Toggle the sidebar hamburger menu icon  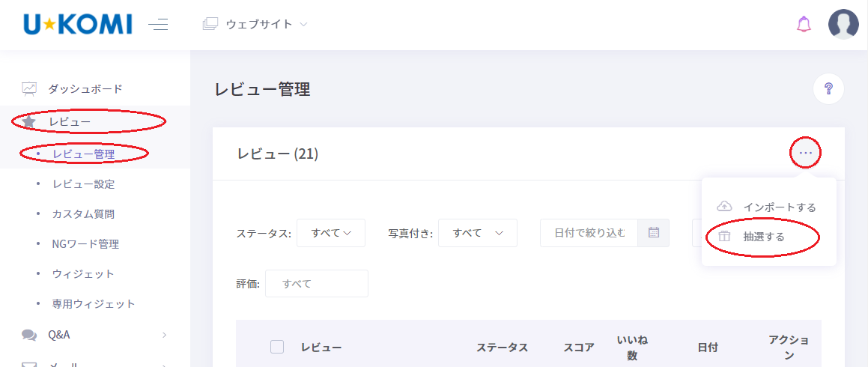click(158, 25)
